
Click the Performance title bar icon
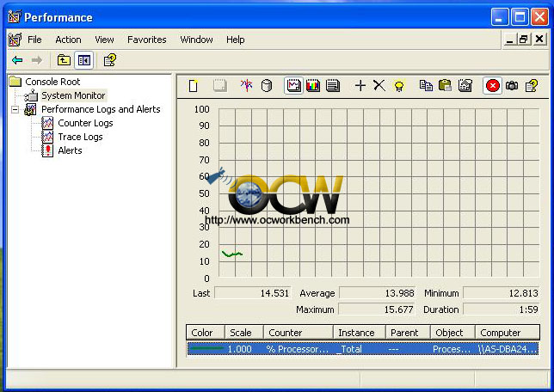pos(14,17)
